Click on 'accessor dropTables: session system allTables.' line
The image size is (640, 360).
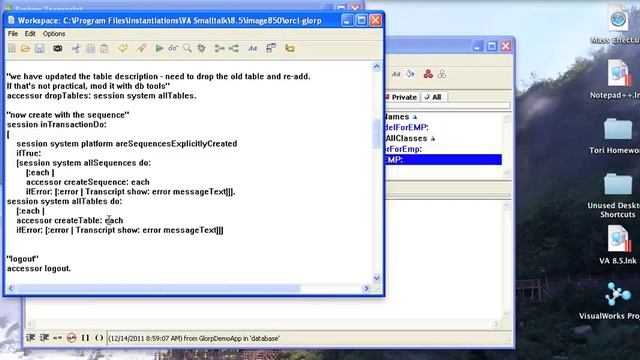click(101, 96)
